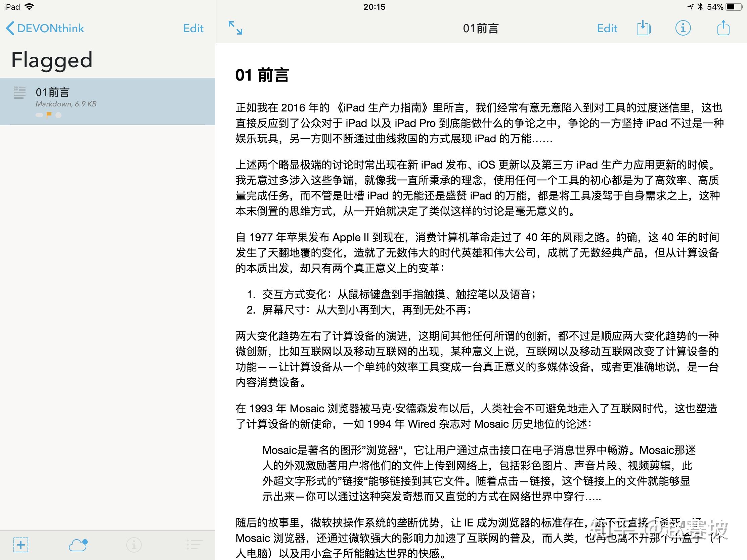Open the download/move-to icon in toolbar
The width and height of the screenshot is (747, 560).
pyautogui.click(x=644, y=28)
